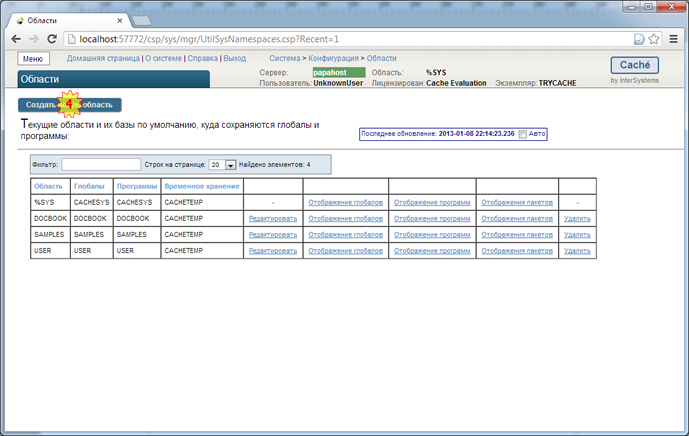The image size is (689, 436).
Task: Open Отображение глобалов for USER
Action: [345, 251]
